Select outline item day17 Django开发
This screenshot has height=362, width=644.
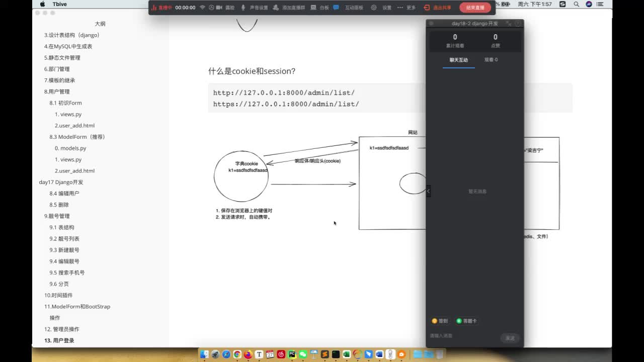click(61, 182)
